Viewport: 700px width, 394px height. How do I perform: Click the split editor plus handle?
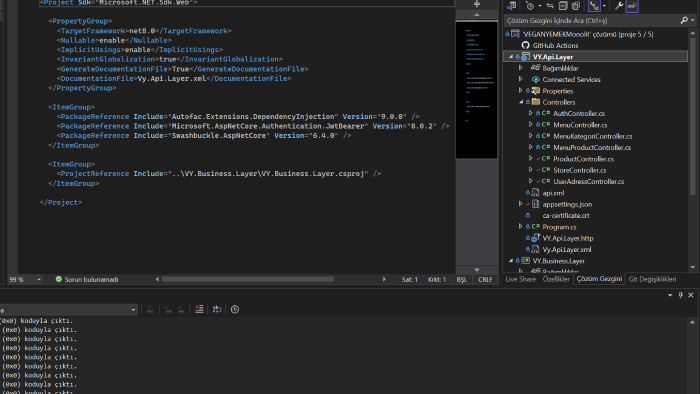[x=476, y=4]
